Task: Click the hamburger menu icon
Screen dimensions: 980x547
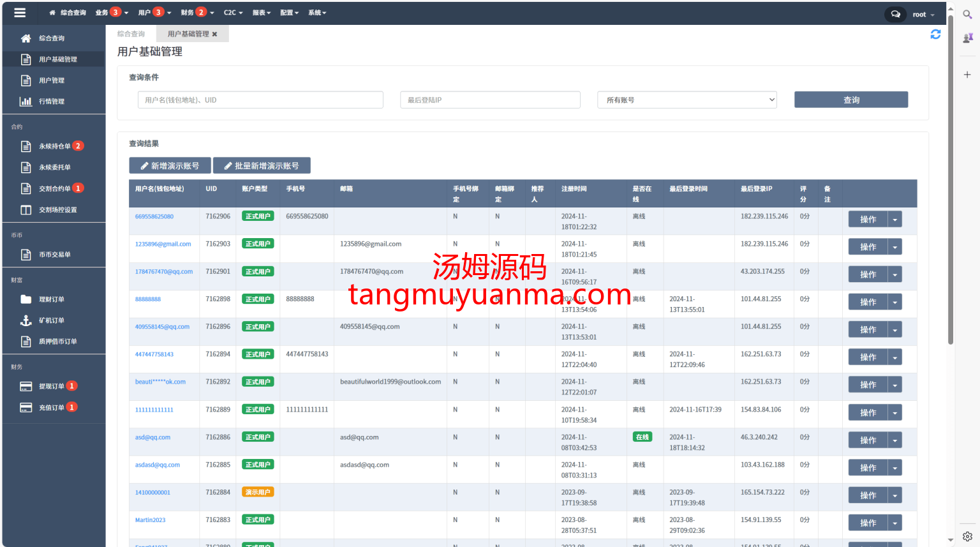Action: pos(20,13)
